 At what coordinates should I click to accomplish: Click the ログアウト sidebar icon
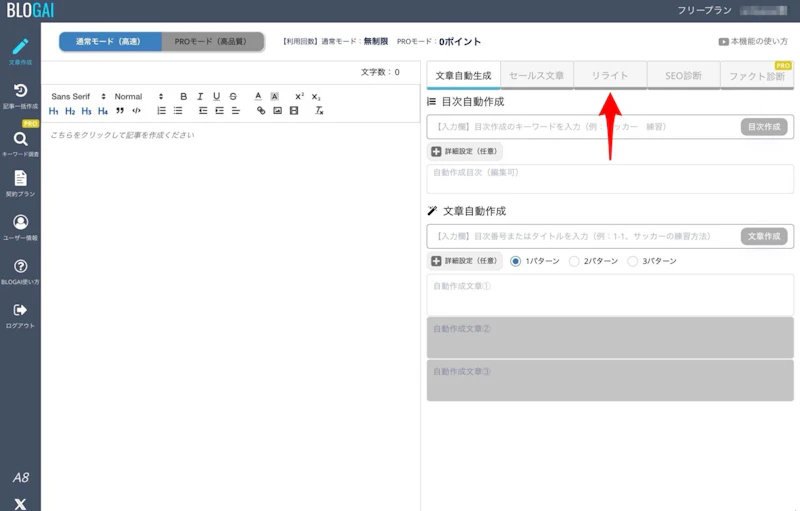(20, 315)
